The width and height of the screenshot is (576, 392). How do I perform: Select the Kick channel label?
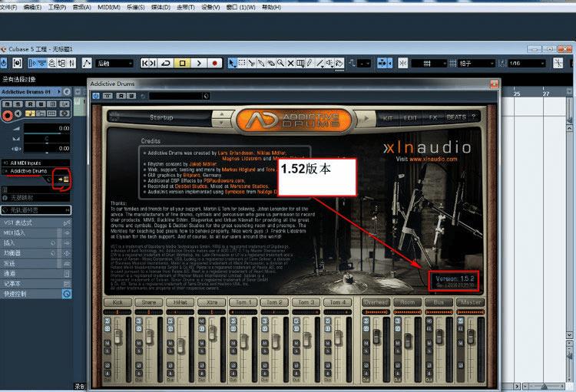tap(118, 302)
